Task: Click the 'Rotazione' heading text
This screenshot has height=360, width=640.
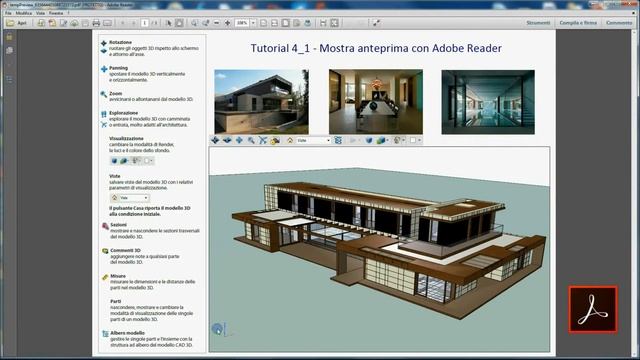Action: (x=120, y=42)
